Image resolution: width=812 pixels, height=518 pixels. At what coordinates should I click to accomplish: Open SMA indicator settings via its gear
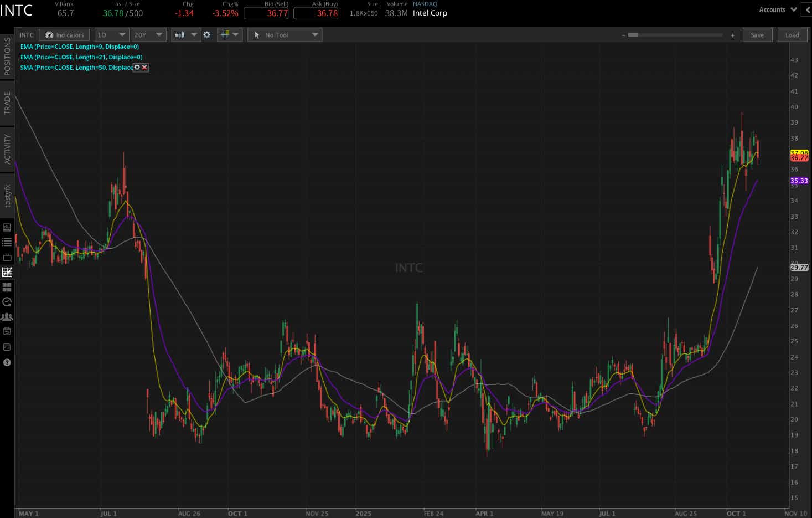point(137,67)
